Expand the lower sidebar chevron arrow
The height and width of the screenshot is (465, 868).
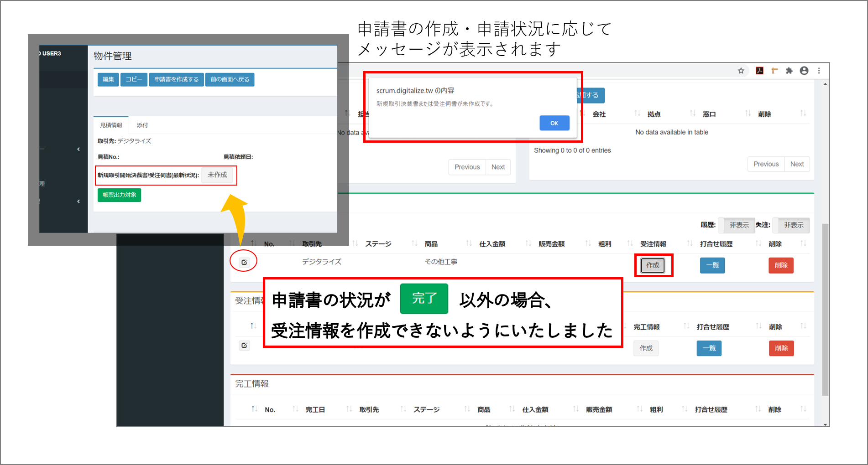(78, 201)
